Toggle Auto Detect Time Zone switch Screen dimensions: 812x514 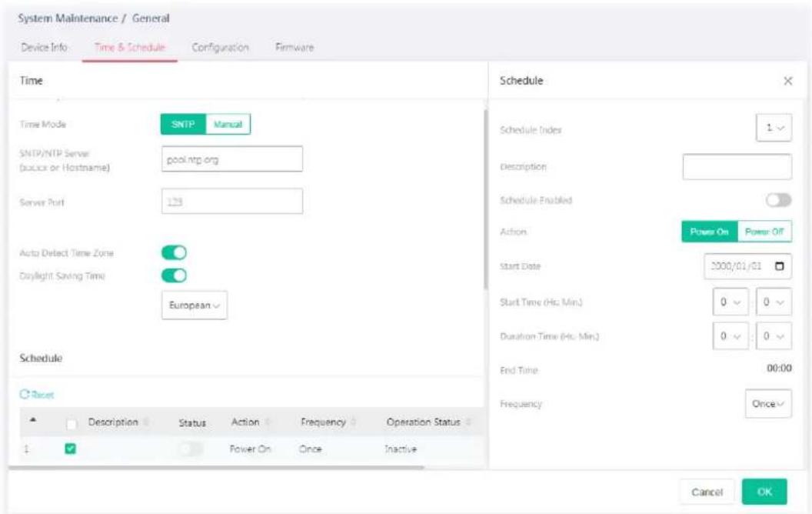(174, 252)
